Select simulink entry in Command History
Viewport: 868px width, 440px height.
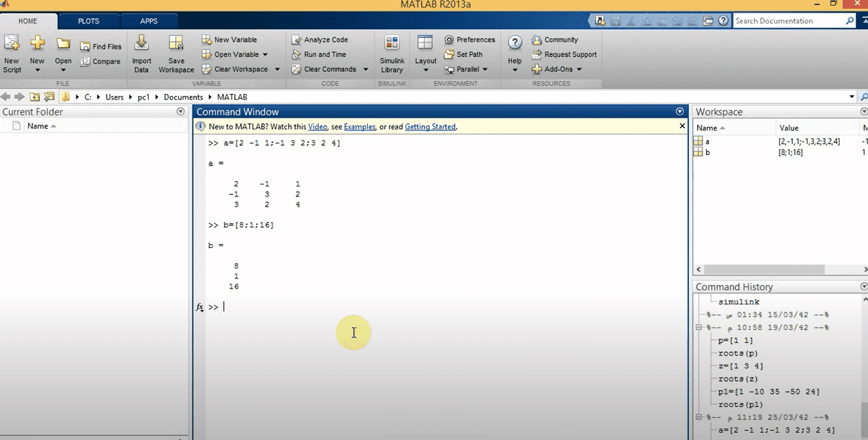pos(739,302)
